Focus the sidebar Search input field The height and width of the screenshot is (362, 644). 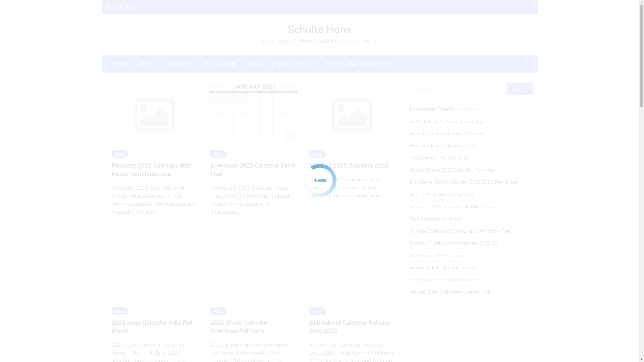click(x=458, y=89)
